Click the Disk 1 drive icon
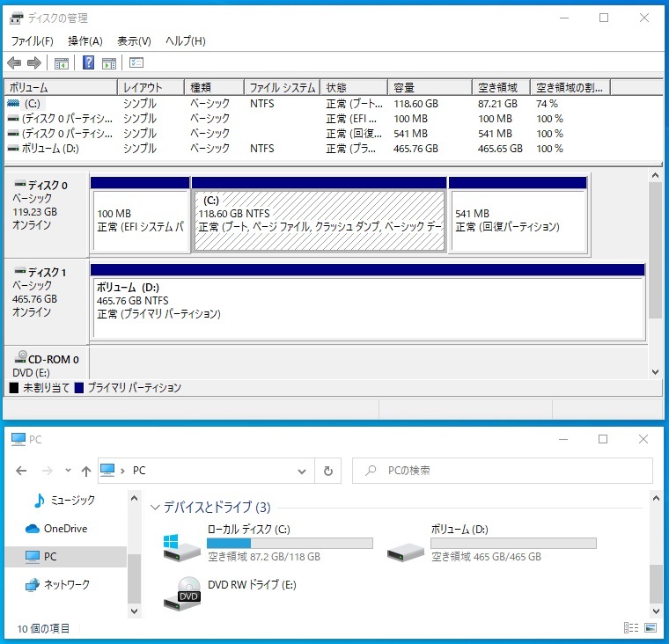Viewport: 669px width, 644px height. point(20,271)
